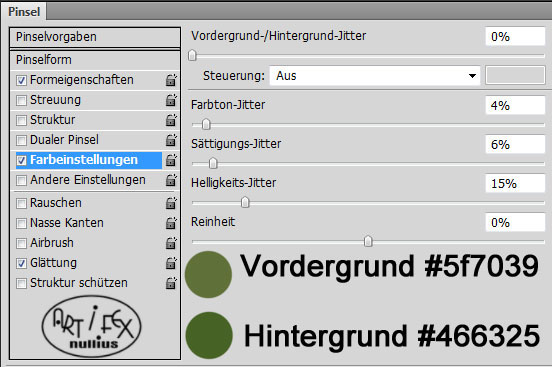
Task: Select the Formeigenschaften label
Action: tap(82, 80)
